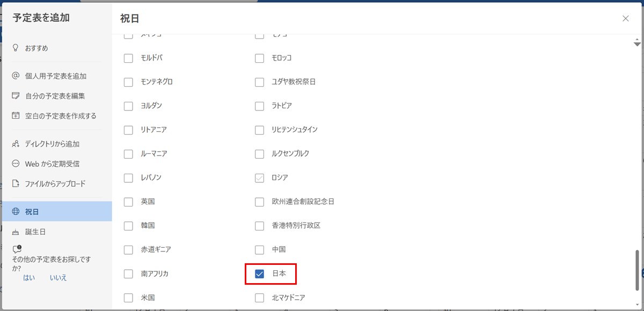Click the @ icon for 個人用予定表を追加
The height and width of the screenshot is (311, 644).
coord(16,76)
